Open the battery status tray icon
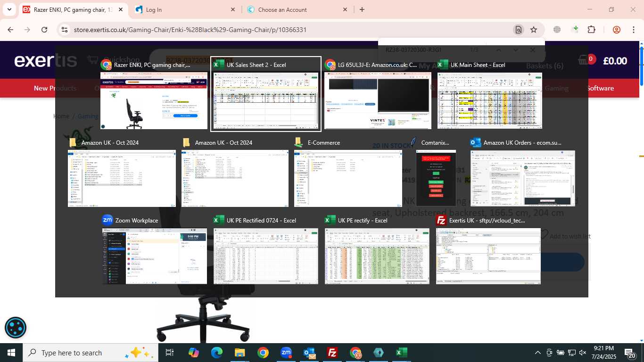644x362 pixels. (561, 353)
